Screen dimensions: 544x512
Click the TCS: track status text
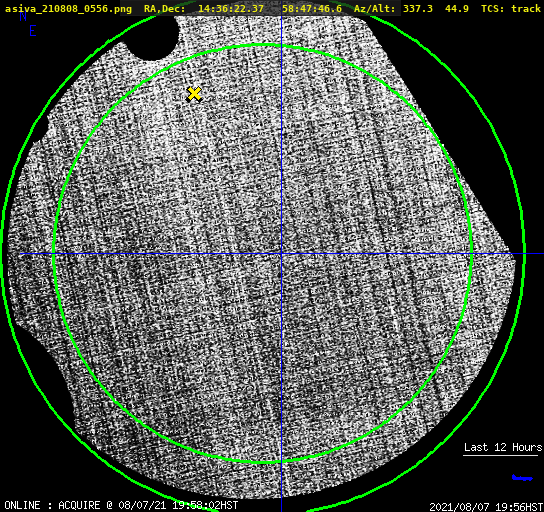click(x=511, y=8)
